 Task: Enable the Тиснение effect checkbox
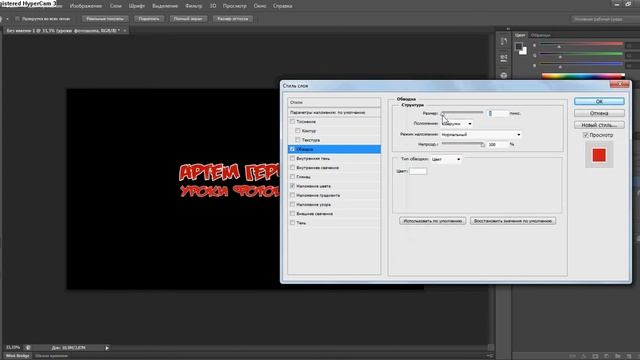tap(292, 122)
